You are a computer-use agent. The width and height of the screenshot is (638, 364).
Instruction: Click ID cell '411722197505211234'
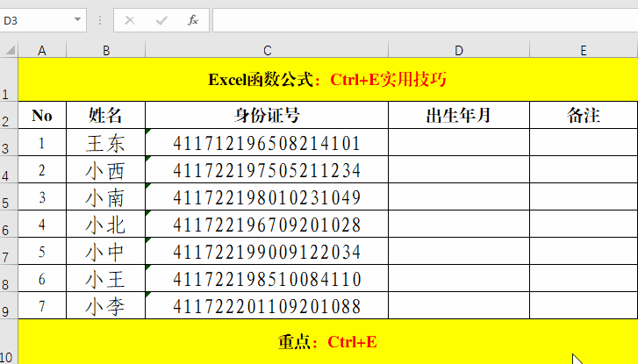point(267,169)
